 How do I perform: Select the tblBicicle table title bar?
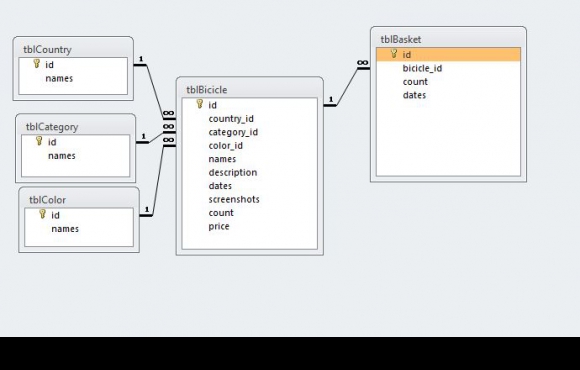tap(250, 89)
